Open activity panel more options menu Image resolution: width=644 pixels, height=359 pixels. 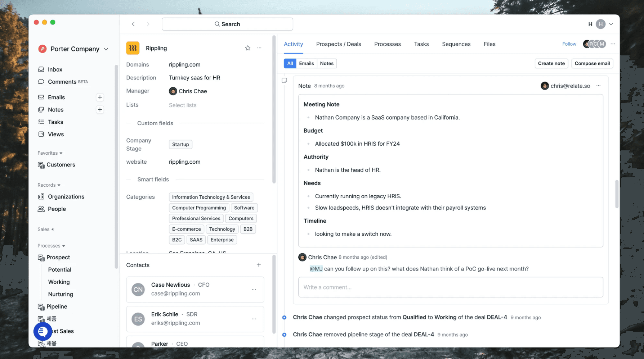[x=613, y=44]
